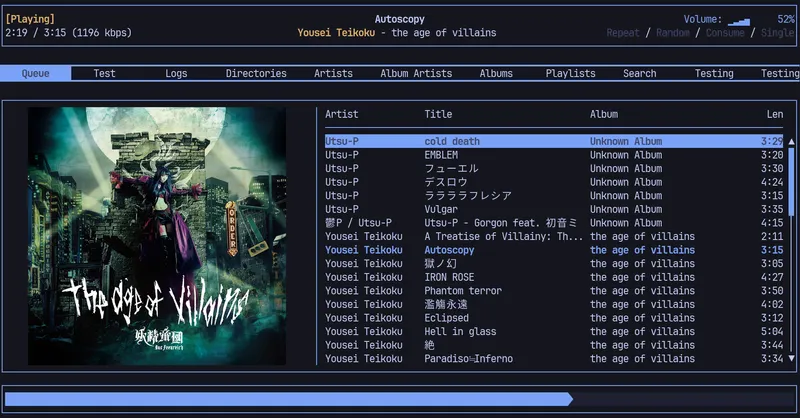Adjust the volume bar indicator
The width and height of the screenshot is (800, 418).
(739, 21)
